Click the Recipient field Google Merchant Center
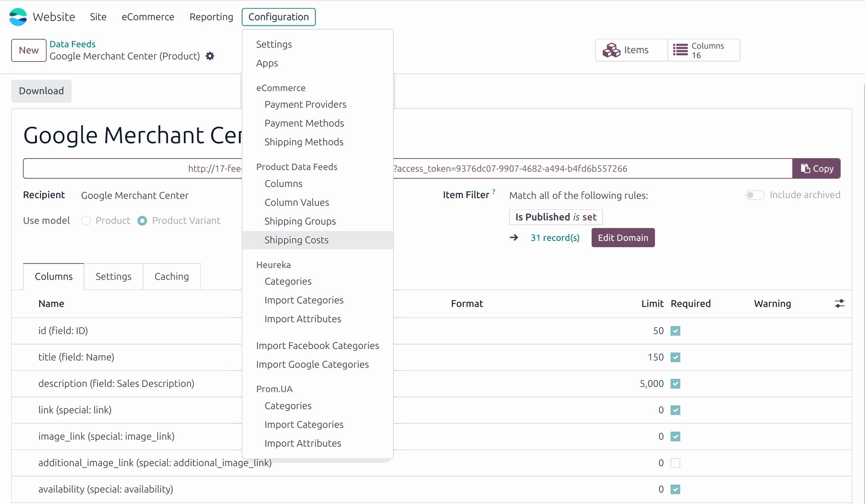Screen dimensions: 865x504 pyautogui.click(x=135, y=195)
